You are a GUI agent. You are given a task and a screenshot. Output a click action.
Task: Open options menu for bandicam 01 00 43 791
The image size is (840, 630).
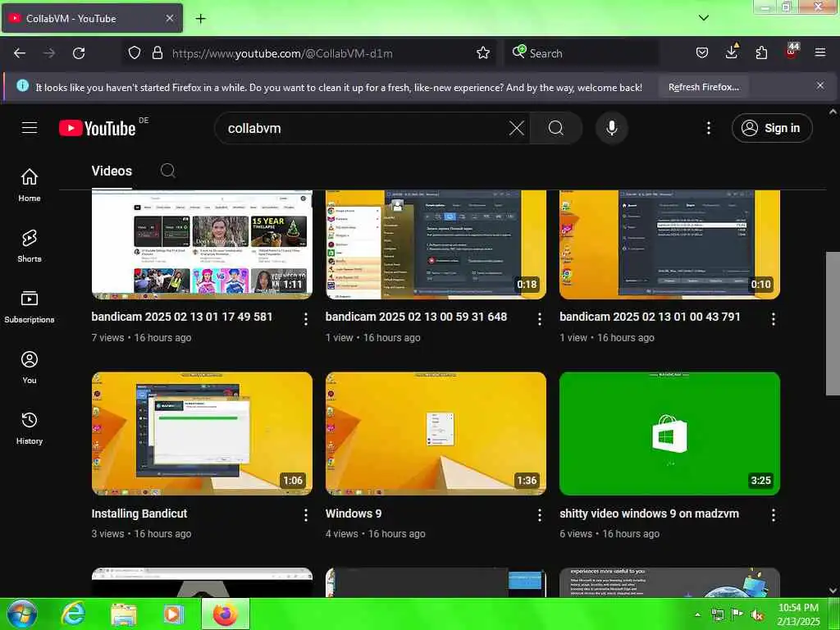pyautogui.click(x=773, y=319)
